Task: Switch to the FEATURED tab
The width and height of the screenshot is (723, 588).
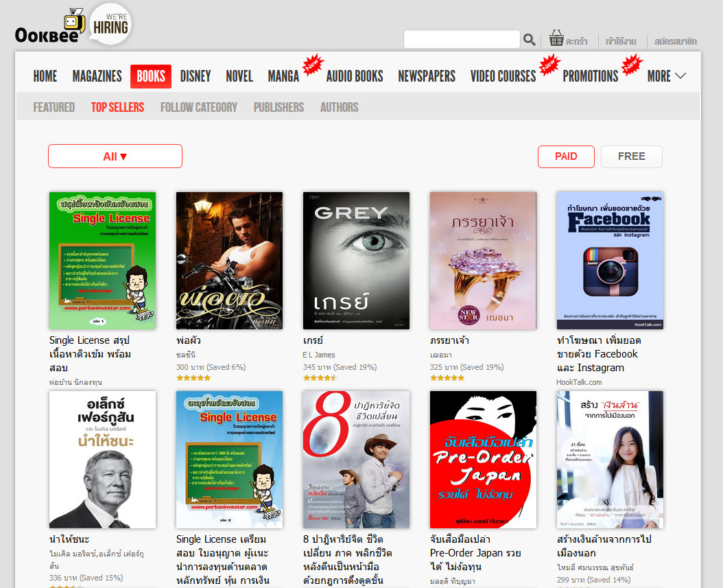Action: [x=54, y=108]
